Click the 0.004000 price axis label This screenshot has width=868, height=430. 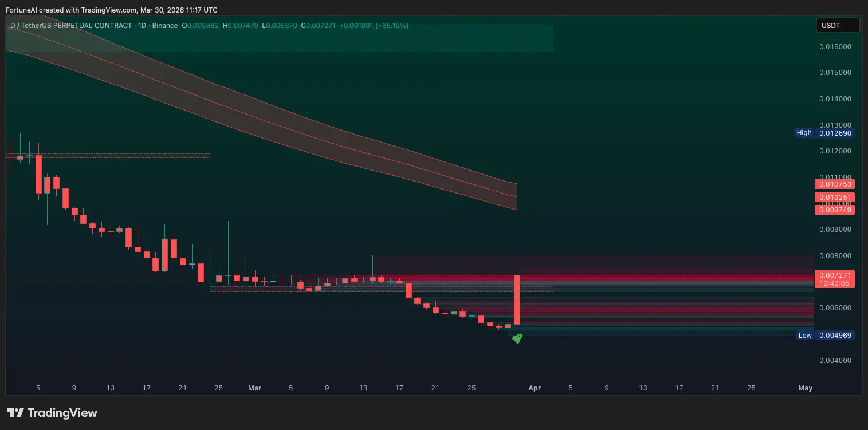point(835,361)
